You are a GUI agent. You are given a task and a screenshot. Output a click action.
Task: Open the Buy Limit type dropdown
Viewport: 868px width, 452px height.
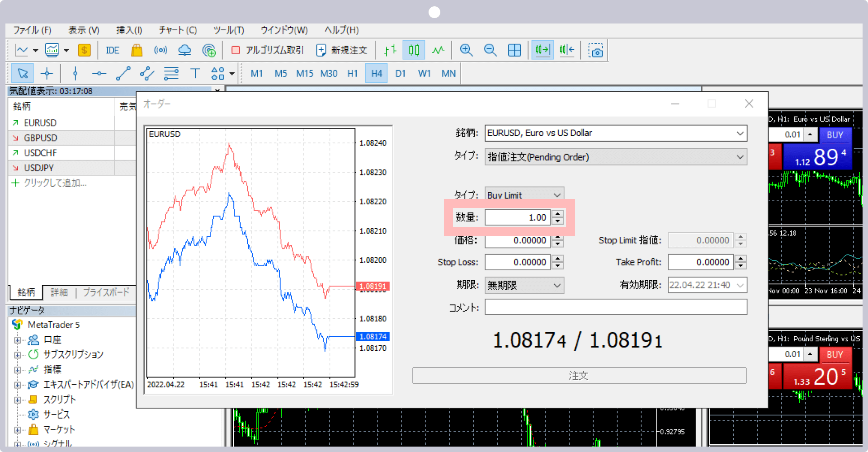point(524,195)
